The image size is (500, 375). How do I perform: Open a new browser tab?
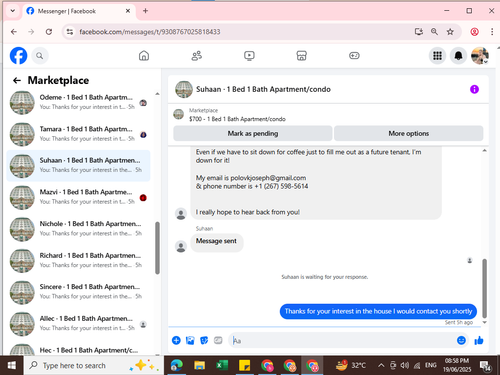[x=145, y=11]
